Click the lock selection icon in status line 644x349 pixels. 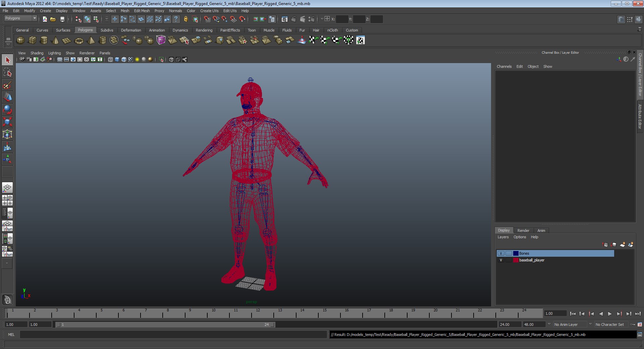pyautogui.click(x=185, y=19)
